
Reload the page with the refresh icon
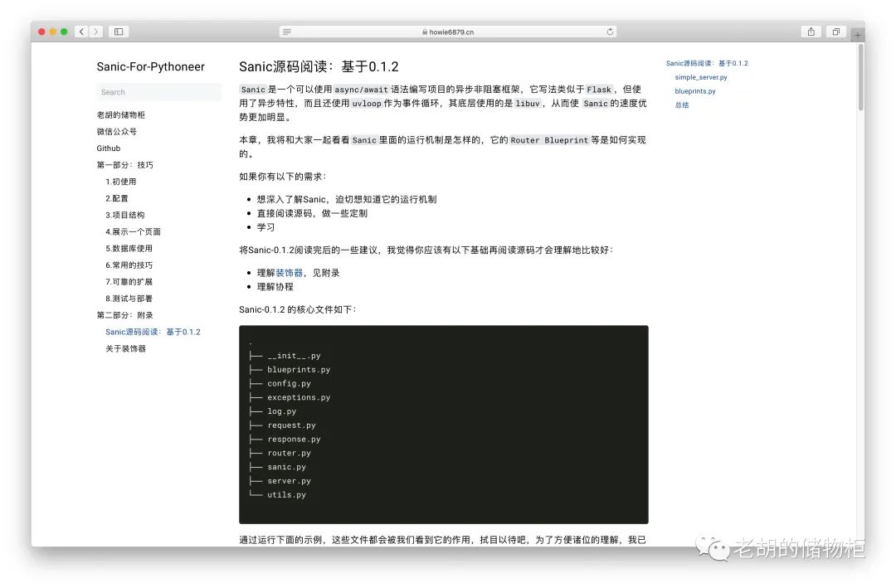pos(610,32)
